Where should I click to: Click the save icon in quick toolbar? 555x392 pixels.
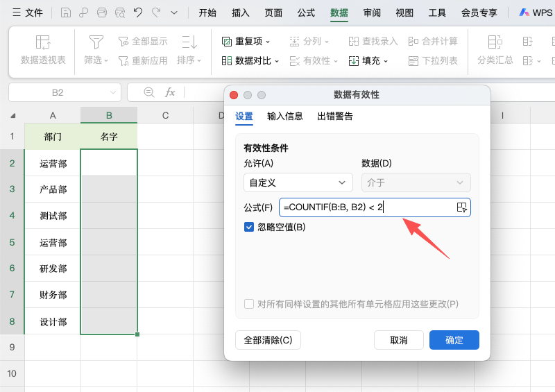pyautogui.click(x=66, y=12)
